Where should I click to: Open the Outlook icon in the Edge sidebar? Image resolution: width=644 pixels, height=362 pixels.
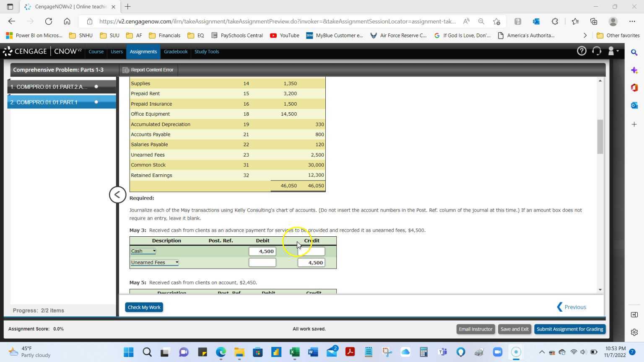pyautogui.click(x=634, y=105)
